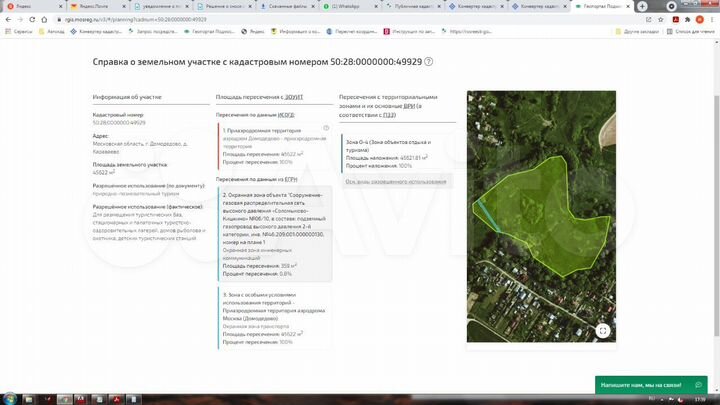
Task: Switch to the Публичная кадастровая tab
Action: tap(413, 6)
